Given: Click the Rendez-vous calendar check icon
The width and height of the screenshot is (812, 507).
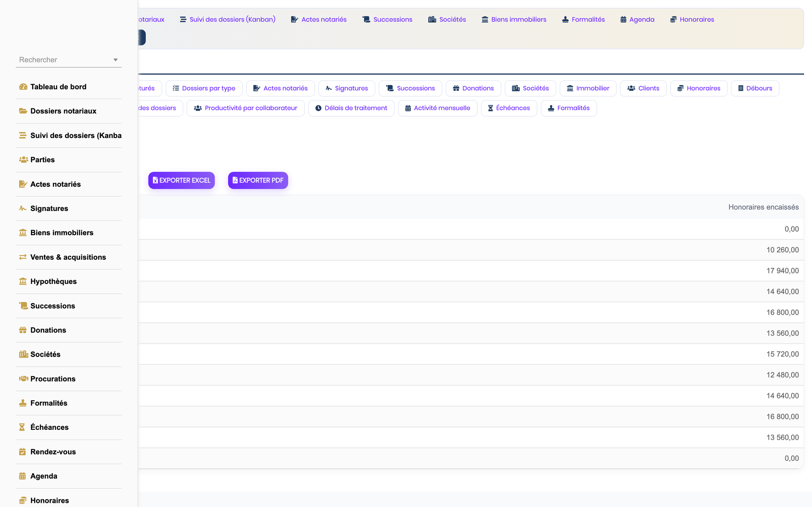Looking at the screenshot, I should [x=23, y=452].
